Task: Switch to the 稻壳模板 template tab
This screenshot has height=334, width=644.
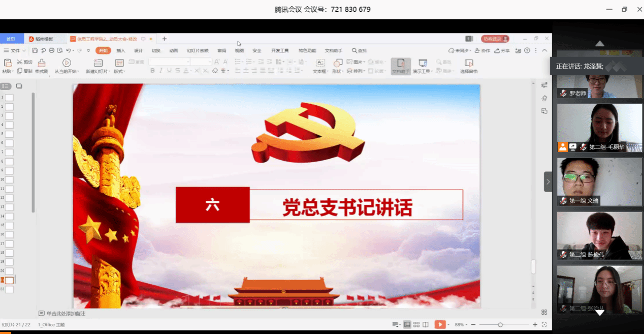Action: point(45,39)
